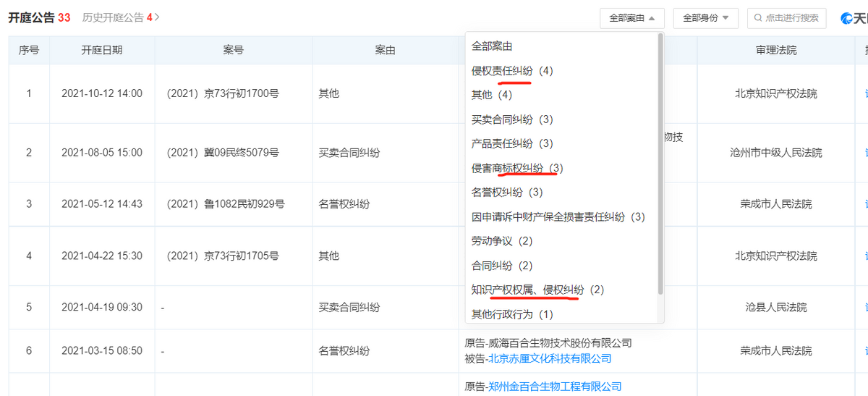This screenshot has height=396, width=868.
Task: Select 买卖合同纠纷 (3) in dropdown
Action: (512, 119)
